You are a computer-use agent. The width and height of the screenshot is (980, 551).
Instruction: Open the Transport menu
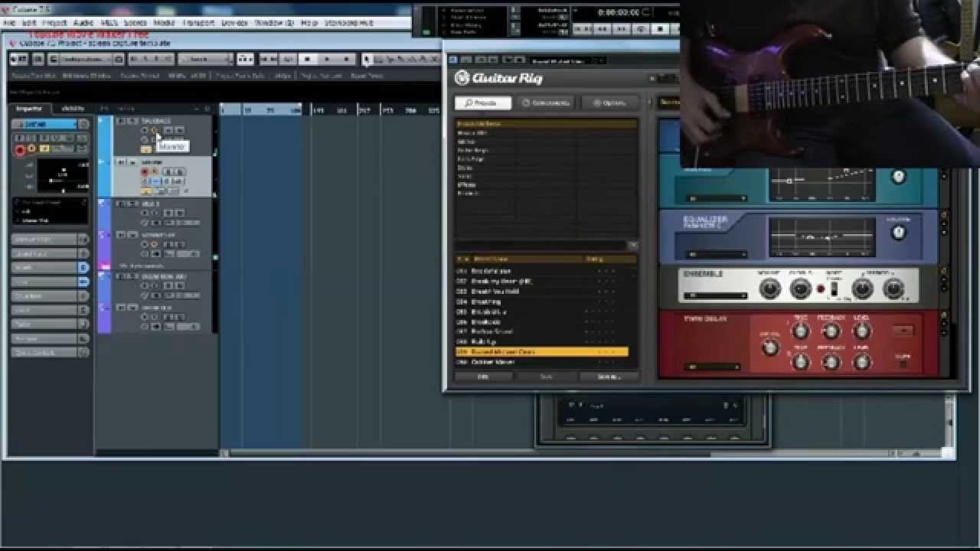[x=198, y=23]
